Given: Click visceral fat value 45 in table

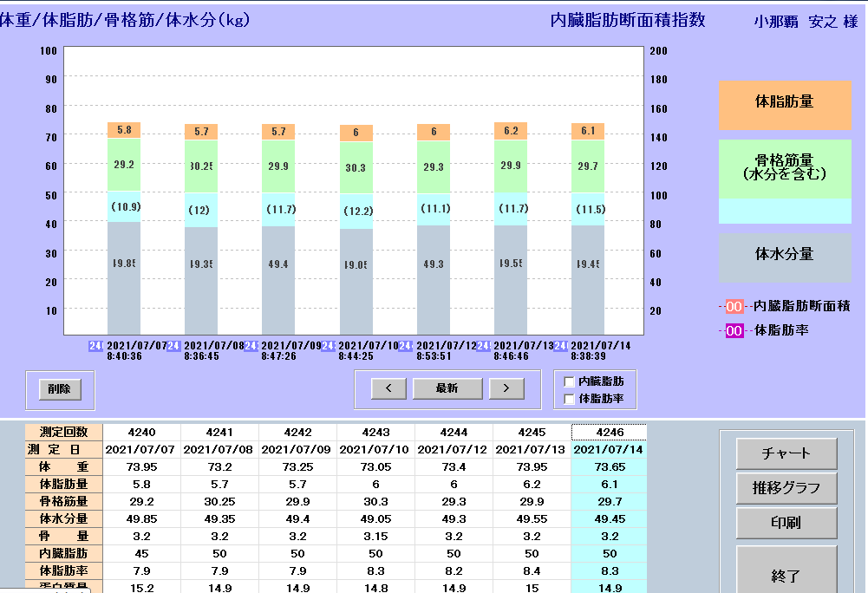Looking at the screenshot, I should 141,553.
